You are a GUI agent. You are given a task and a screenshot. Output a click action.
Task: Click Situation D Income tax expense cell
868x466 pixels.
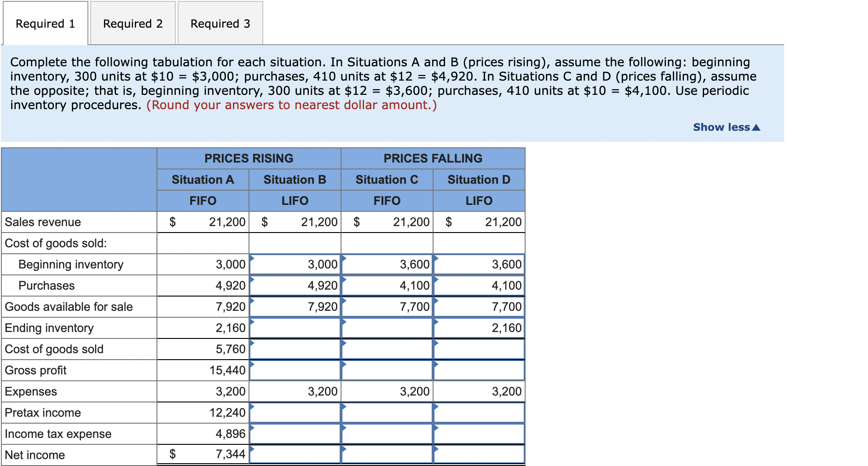pos(479,433)
